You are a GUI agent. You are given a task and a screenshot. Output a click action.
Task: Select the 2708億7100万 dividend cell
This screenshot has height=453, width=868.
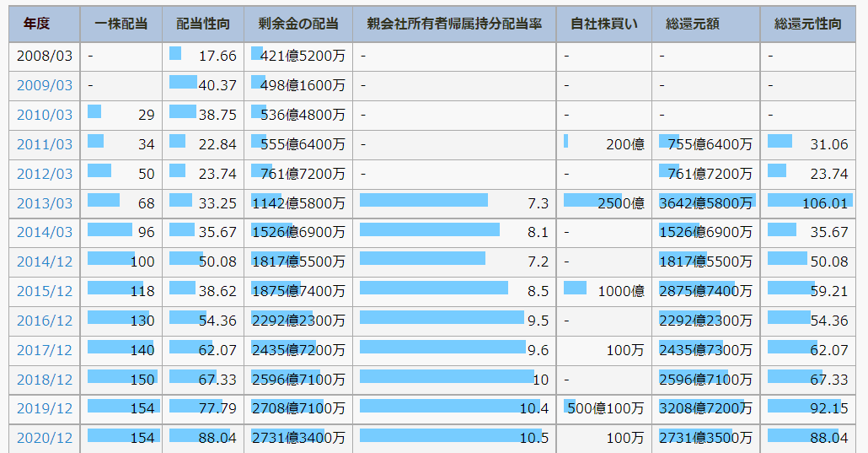point(298,408)
